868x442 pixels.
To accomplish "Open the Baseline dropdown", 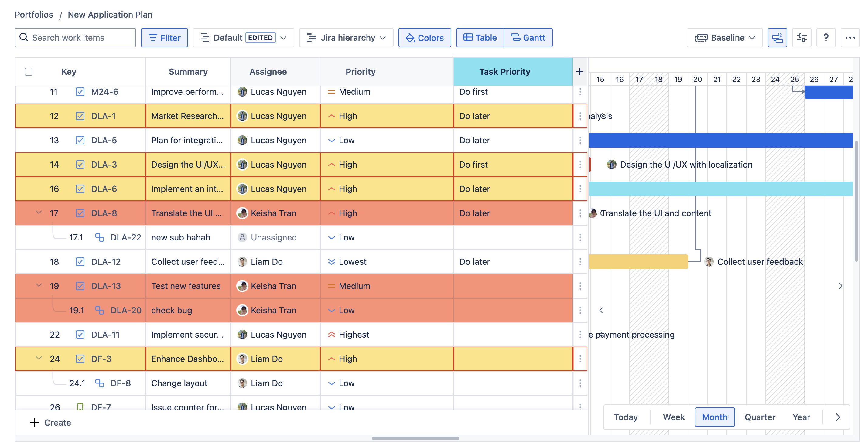I will click(x=724, y=38).
